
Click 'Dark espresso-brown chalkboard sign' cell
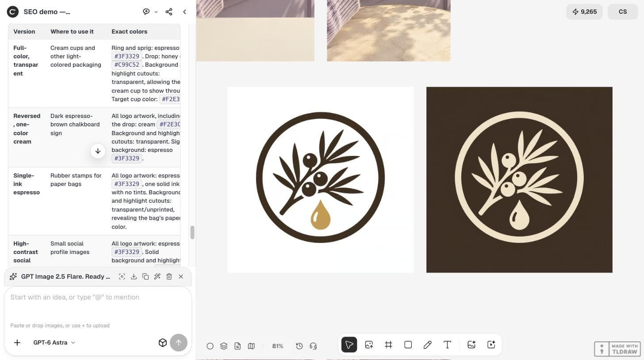coord(75,125)
